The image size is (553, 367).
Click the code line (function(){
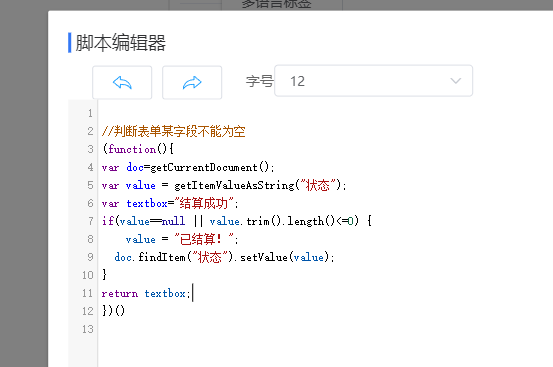tap(138, 149)
